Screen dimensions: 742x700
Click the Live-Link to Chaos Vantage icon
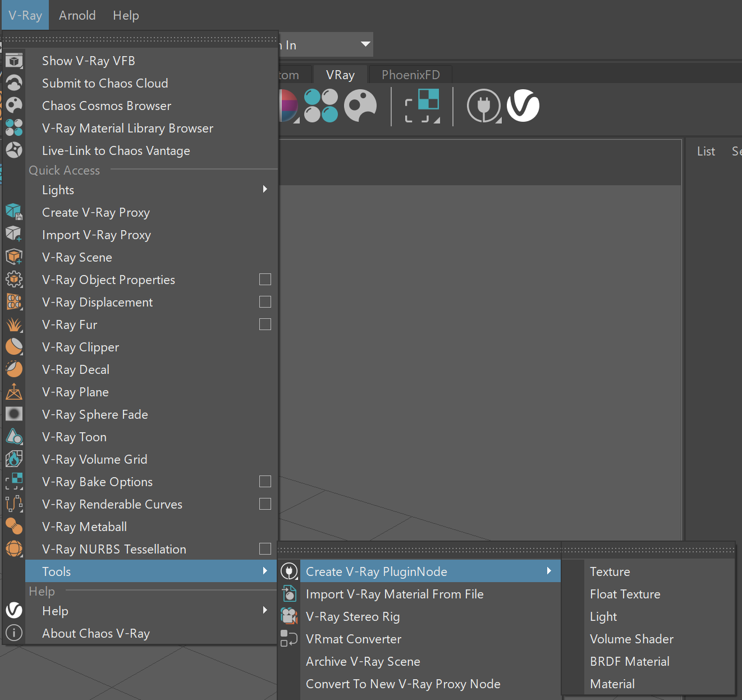(14, 150)
